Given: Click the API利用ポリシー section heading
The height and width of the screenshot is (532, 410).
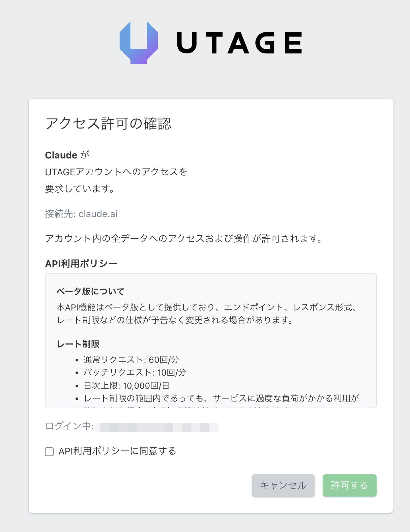Looking at the screenshot, I should (81, 263).
